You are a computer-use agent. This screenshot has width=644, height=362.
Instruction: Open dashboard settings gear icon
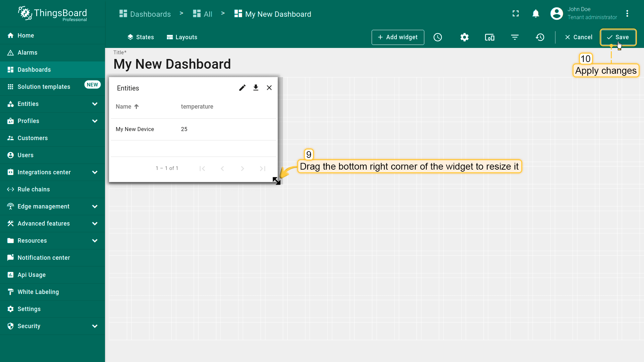click(x=465, y=37)
